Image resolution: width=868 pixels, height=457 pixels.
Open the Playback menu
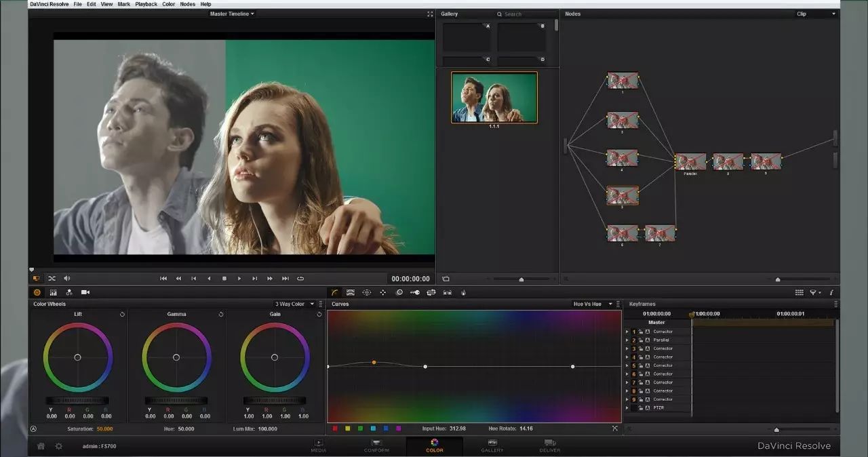146,4
